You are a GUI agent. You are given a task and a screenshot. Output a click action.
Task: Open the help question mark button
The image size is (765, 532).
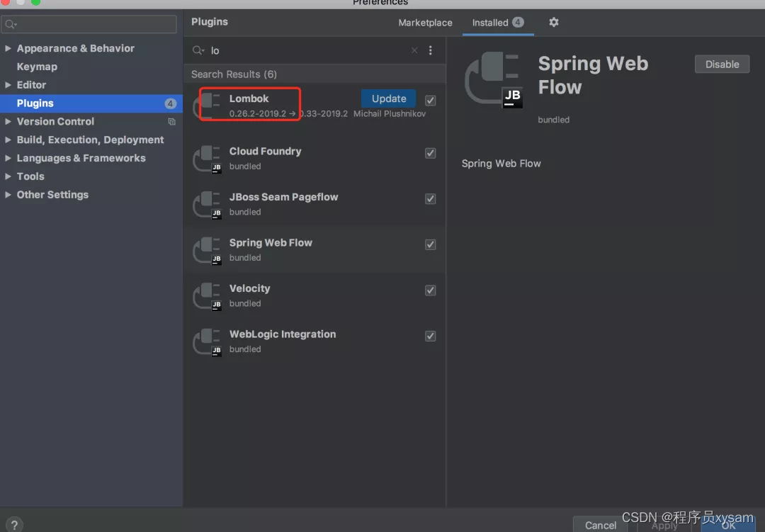point(14,525)
